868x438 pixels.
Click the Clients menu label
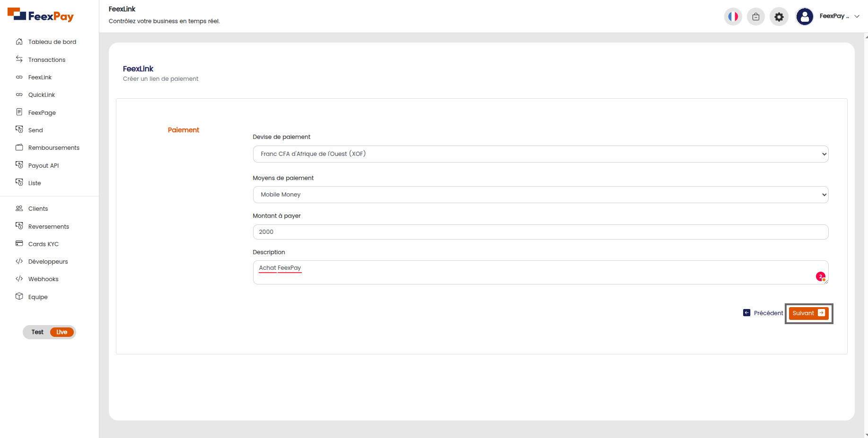pos(38,208)
